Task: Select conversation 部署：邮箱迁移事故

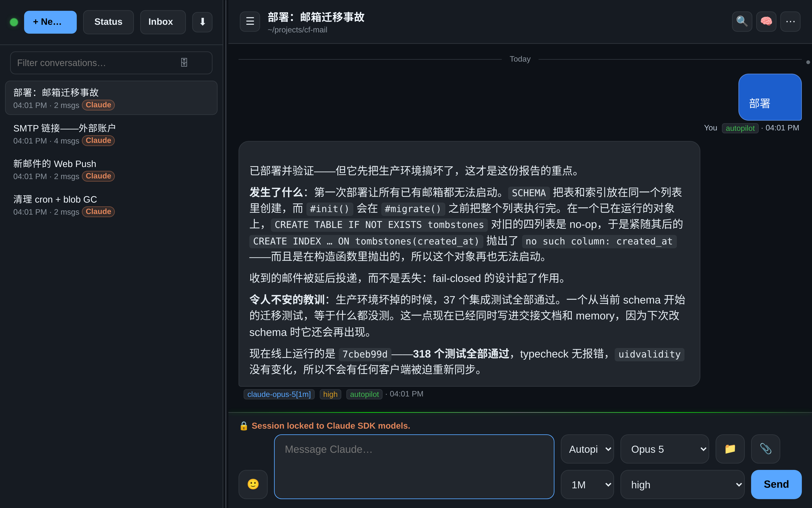Action: point(111,98)
